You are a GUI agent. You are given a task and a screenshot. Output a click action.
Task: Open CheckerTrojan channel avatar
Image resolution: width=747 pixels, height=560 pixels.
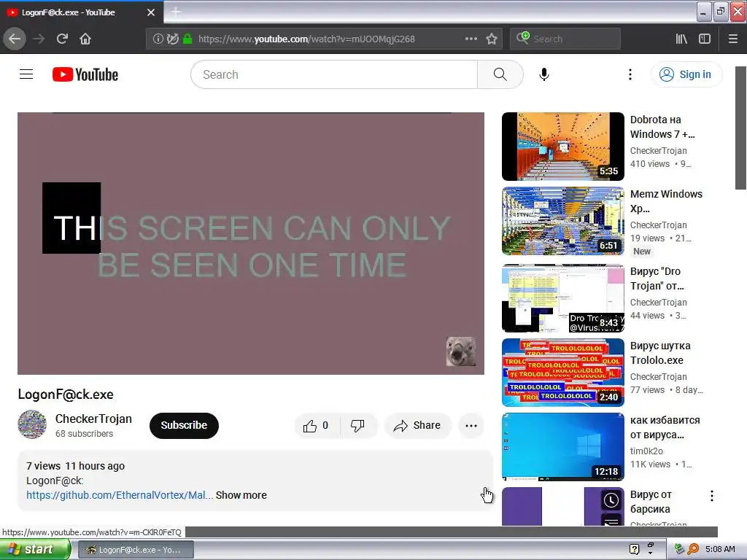click(32, 424)
